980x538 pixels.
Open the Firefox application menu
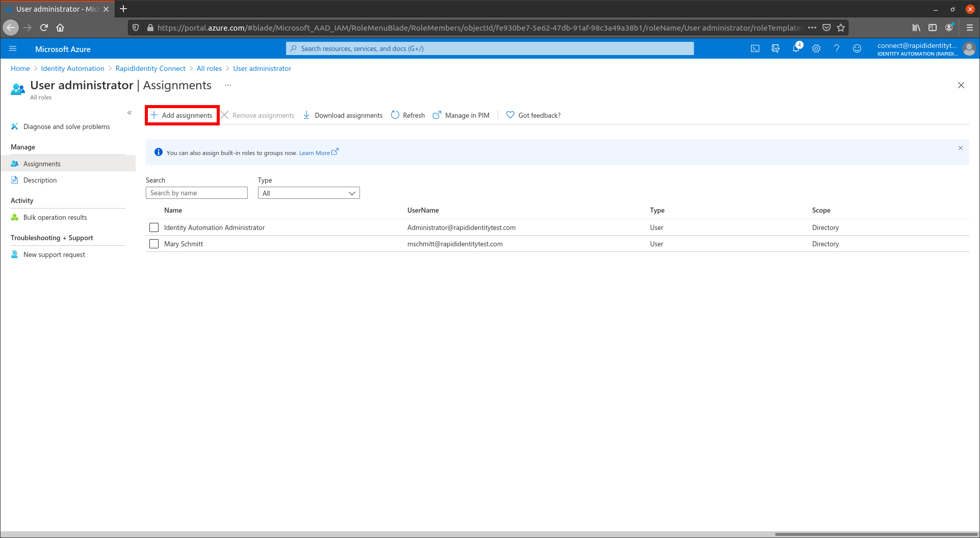pos(970,28)
